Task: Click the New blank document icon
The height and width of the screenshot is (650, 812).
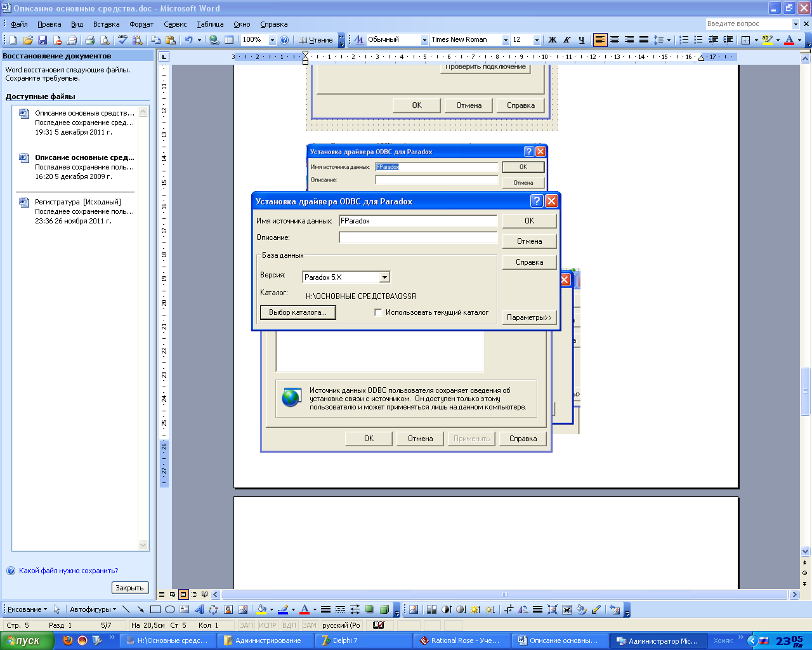Action: coord(12,40)
